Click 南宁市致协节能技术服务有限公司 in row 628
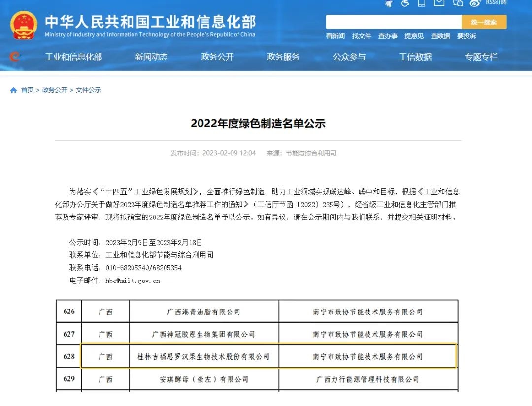The height and width of the screenshot is (406, 532). click(368, 356)
